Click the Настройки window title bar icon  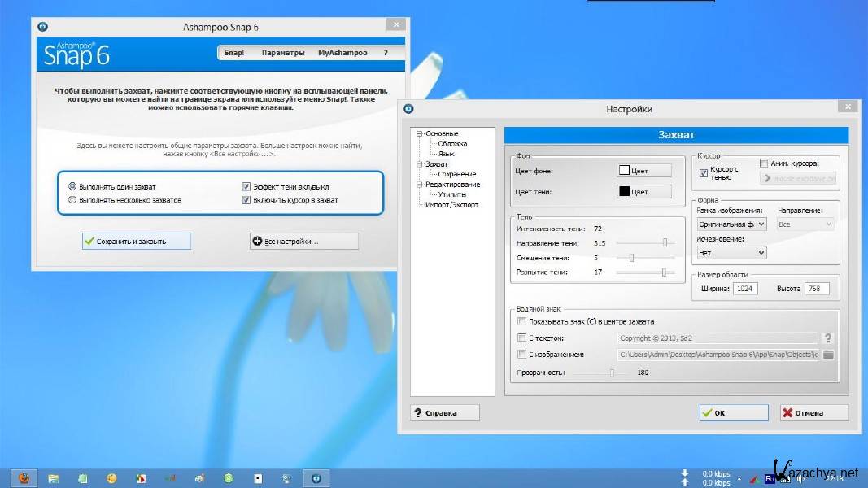tap(409, 108)
